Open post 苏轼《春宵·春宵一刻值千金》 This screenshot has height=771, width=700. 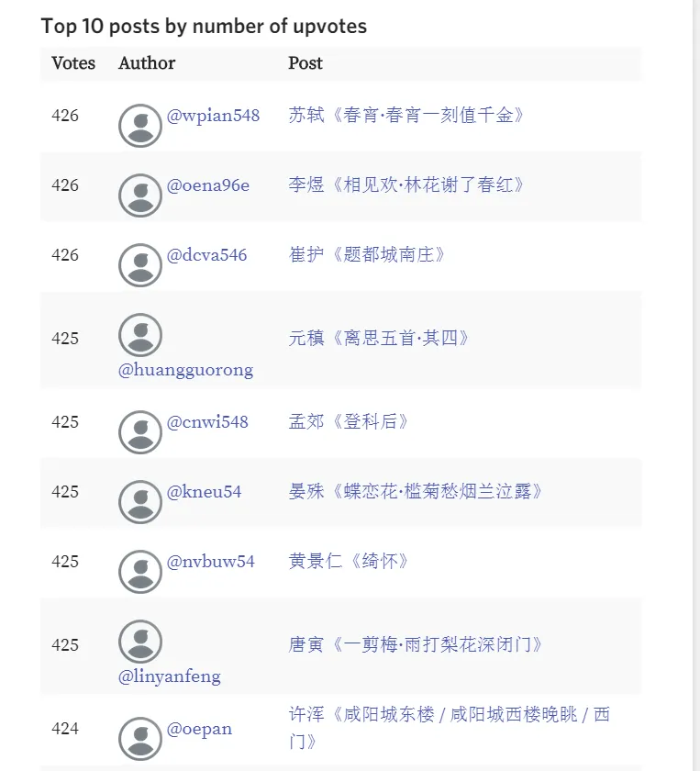pyautogui.click(x=406, y=115)
